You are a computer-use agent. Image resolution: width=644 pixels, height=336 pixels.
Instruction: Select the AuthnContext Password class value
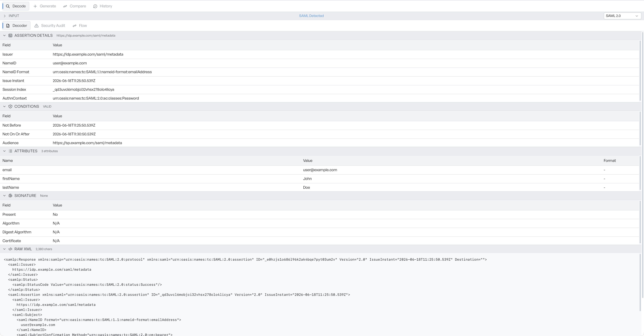click(96, 98)
